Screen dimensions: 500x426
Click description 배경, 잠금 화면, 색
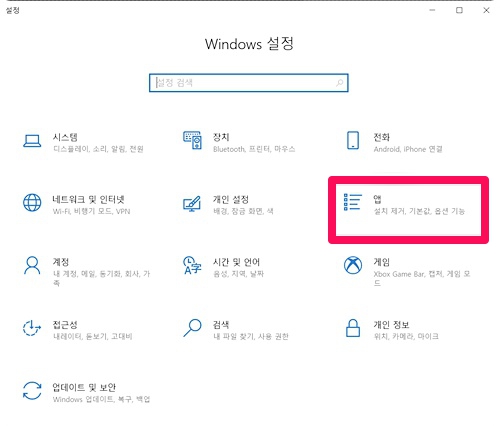243,211
